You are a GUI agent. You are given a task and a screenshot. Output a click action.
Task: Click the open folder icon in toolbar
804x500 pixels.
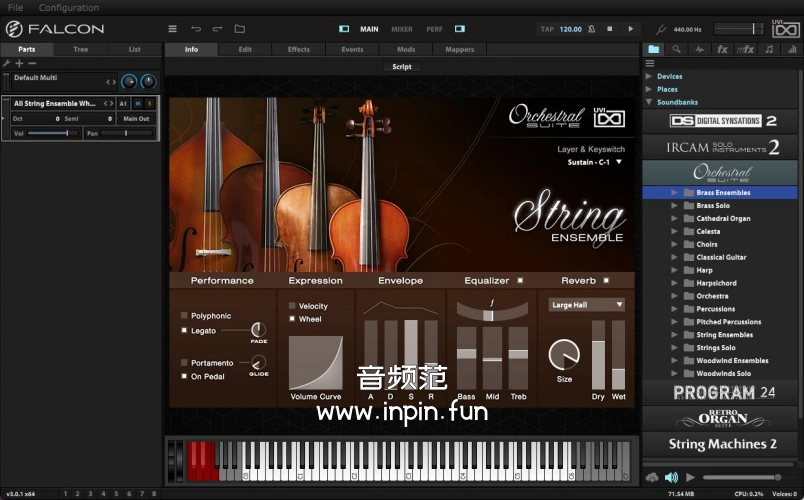coord(239,29)
